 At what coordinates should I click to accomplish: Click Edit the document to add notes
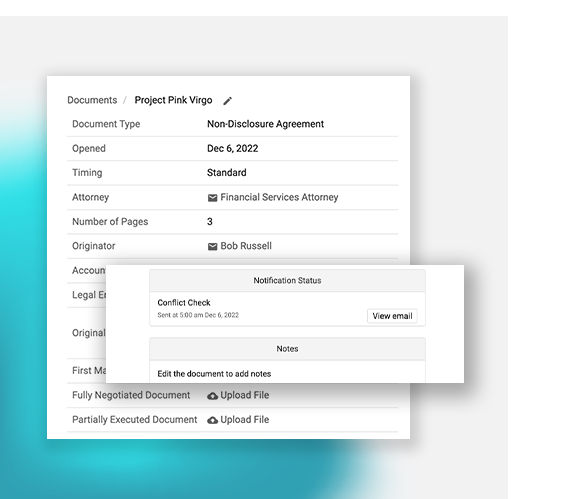[x=214, y=374]
